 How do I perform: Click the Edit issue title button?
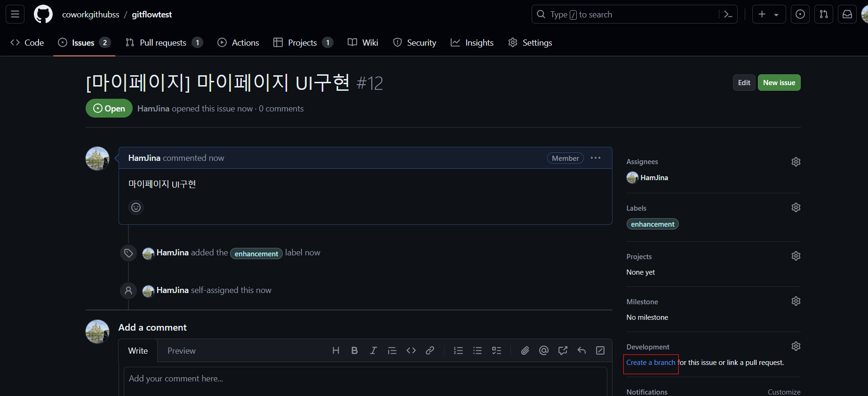point(744,83)
